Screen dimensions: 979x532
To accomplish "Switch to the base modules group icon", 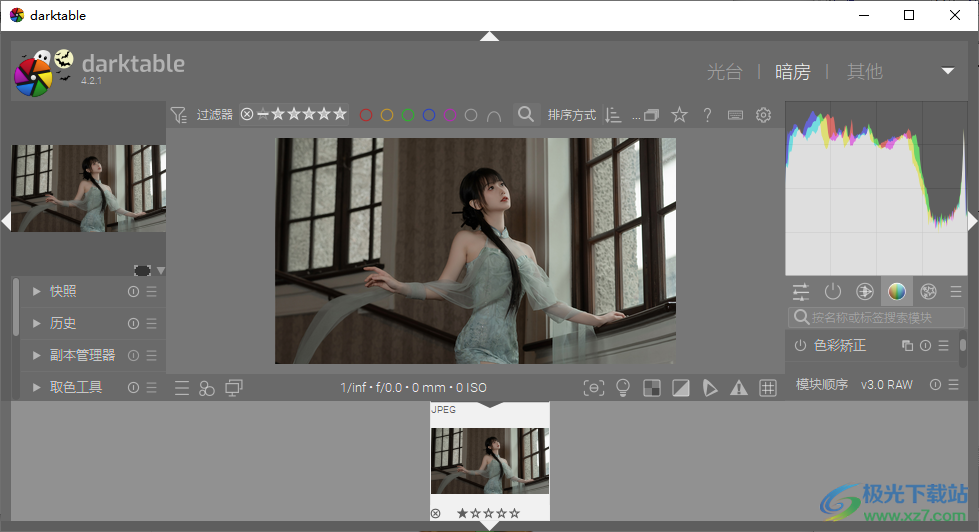I will [x=865, y=292].
